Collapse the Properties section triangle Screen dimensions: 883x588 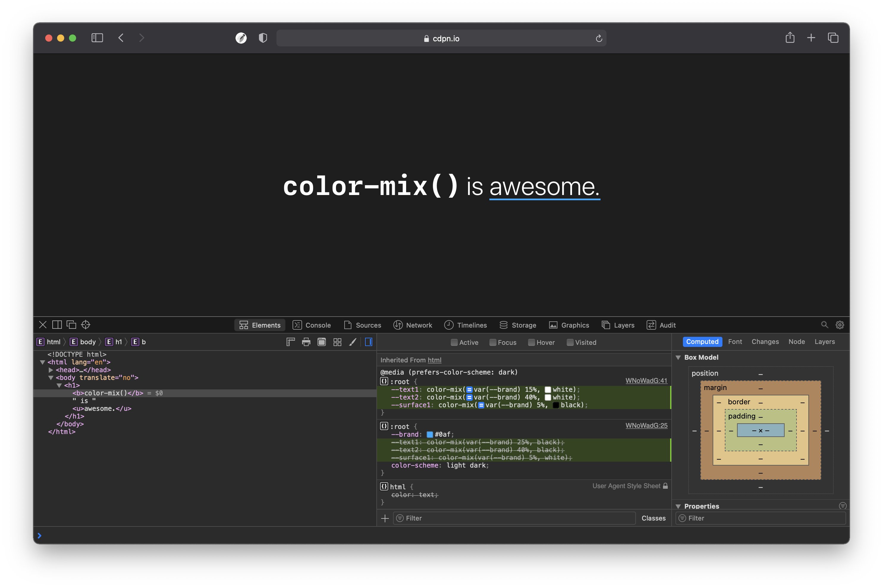point(678,506)
